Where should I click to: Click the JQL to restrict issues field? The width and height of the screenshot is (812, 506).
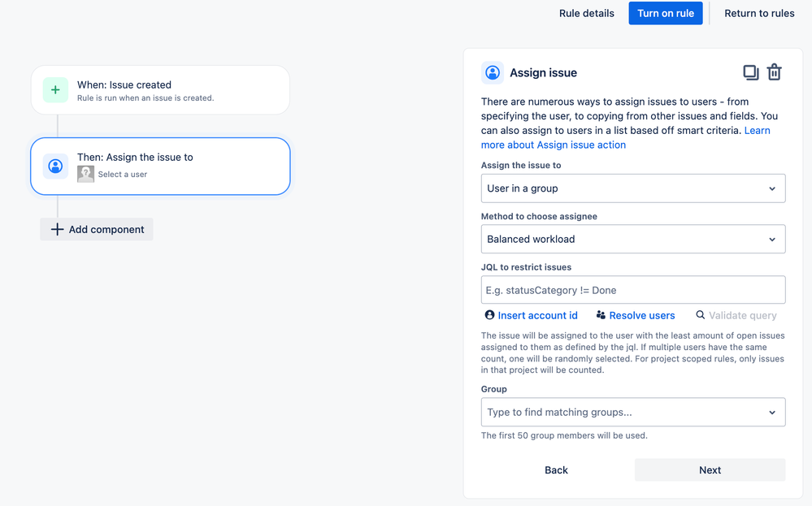pyautogui.click(x=633, y=290)
